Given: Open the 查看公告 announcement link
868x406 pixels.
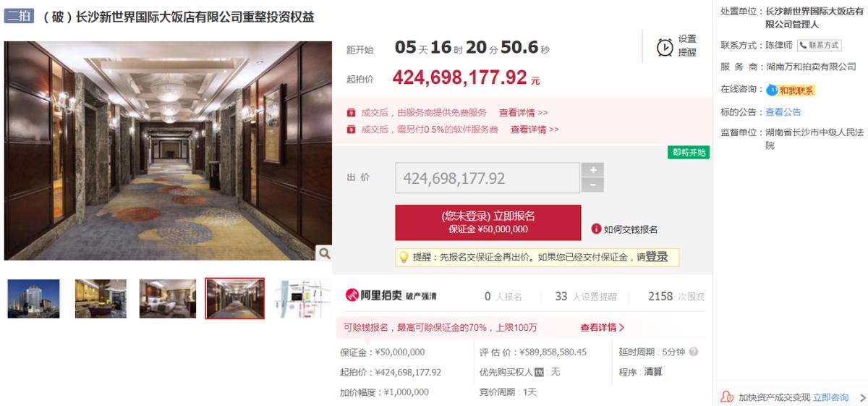Looking at the screenshot, I should coord(783,112).
